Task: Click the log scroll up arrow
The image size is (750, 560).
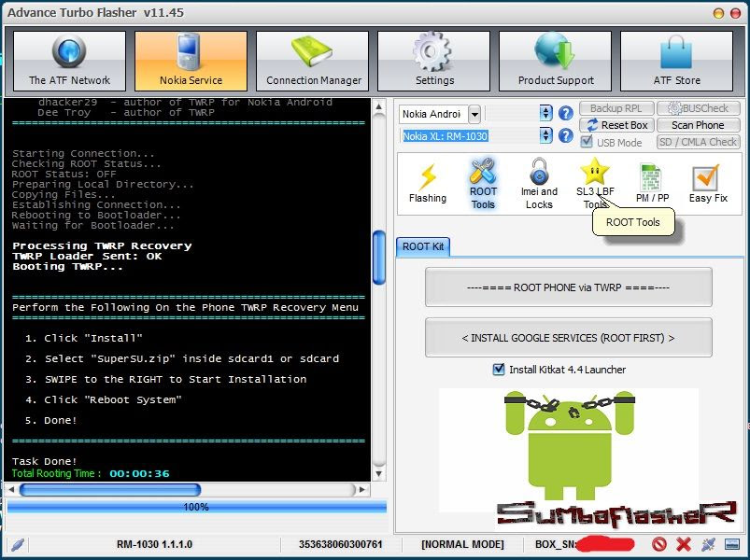Action: 379,106
